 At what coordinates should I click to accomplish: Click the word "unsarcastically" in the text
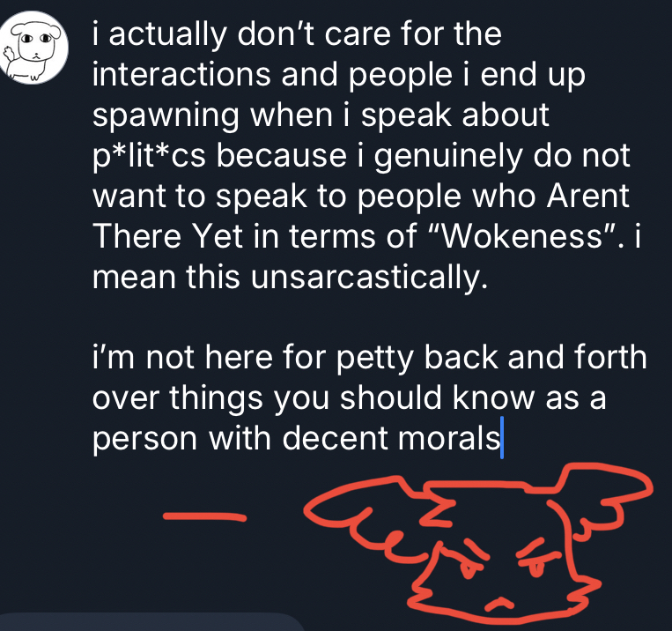tap(369, 277)
